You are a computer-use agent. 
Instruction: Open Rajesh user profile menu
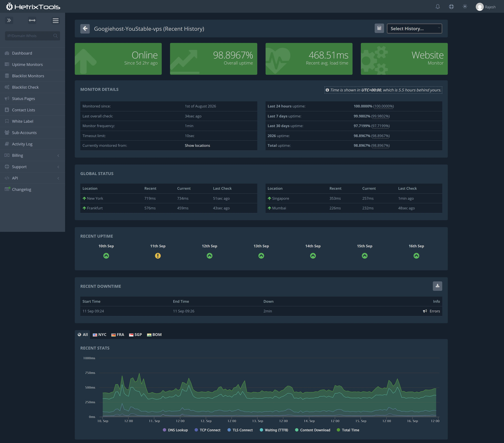coord(485,7)
